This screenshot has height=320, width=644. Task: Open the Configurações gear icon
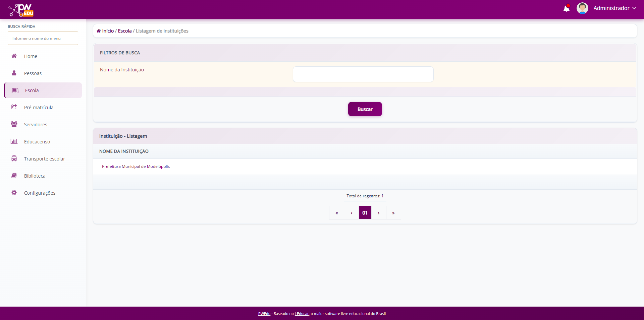(x=14, y=193)
